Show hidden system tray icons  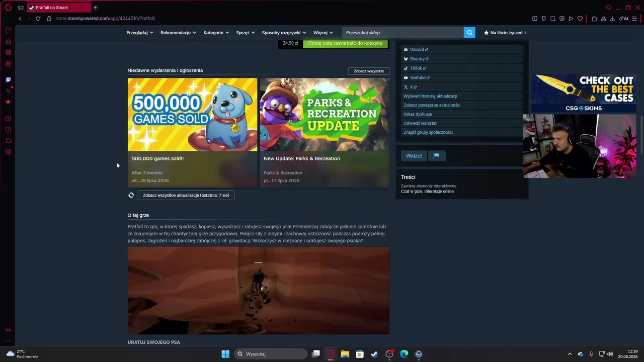point(570,354)
